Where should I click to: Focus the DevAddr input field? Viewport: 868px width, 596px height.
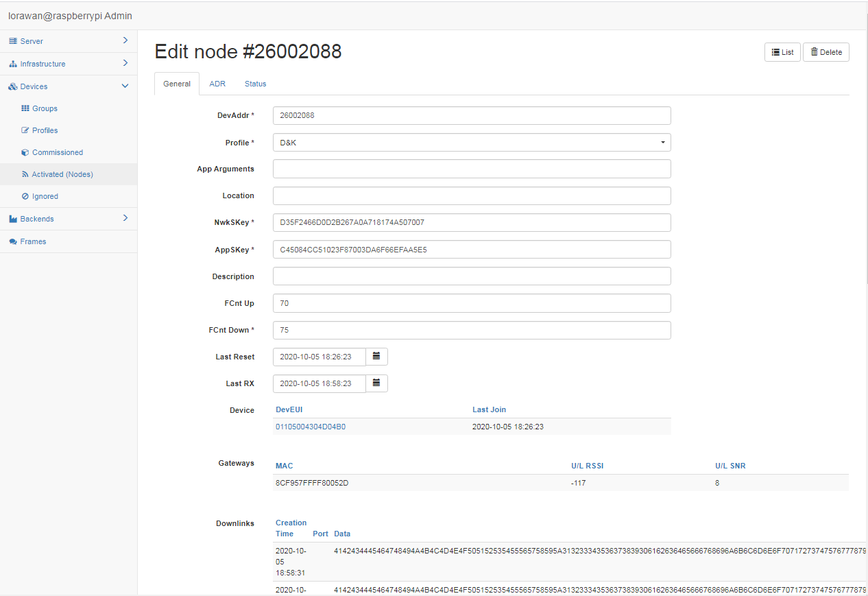pos(472,115)
